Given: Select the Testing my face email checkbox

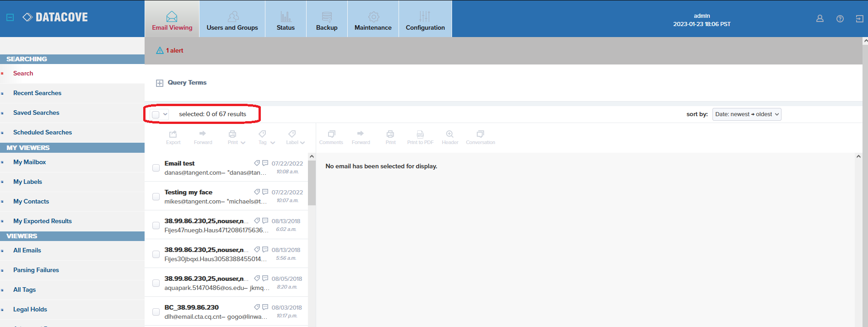Looking at the screenshot, I should [x=156, y=197].
